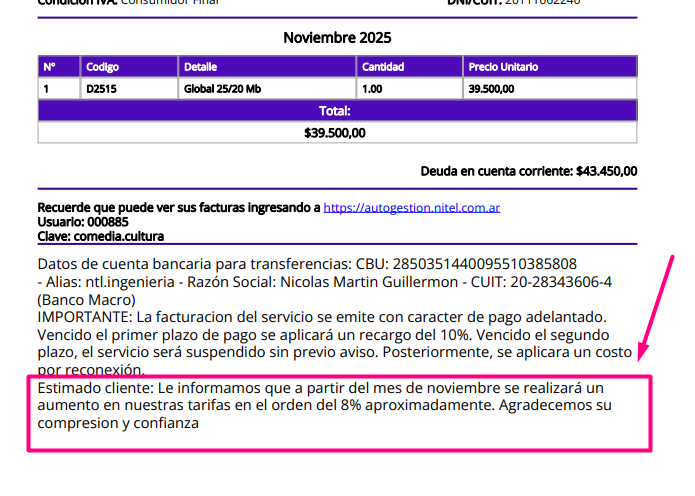Image resolution: width=695 pixels, height=496 pixels.
Task: Click the purple Total row bar
Action: (337, 110)
